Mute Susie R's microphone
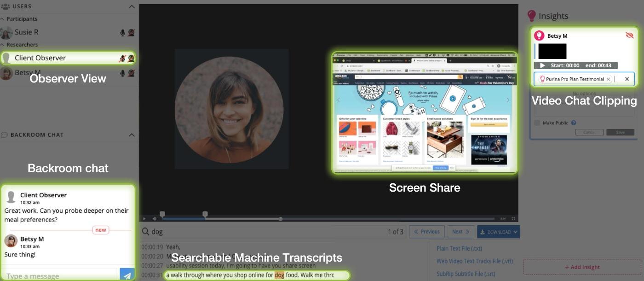The image size is (644, 281). click(122, 32)
